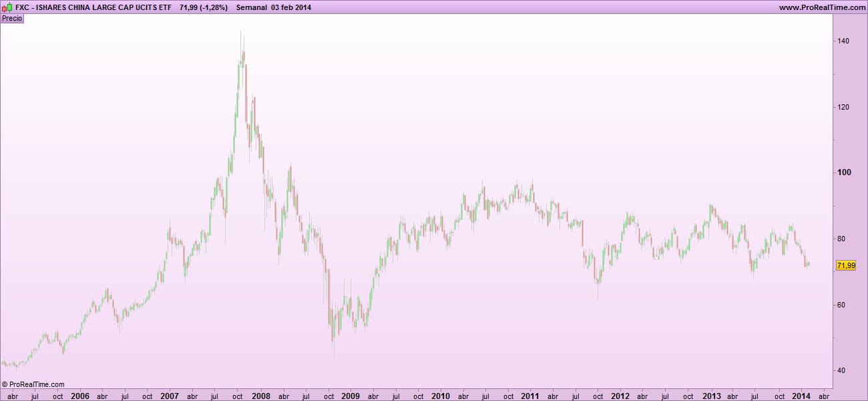Select the 2014 year label on time axis
This screenshot has width=868, height=401.
click(x=801, y=396)
